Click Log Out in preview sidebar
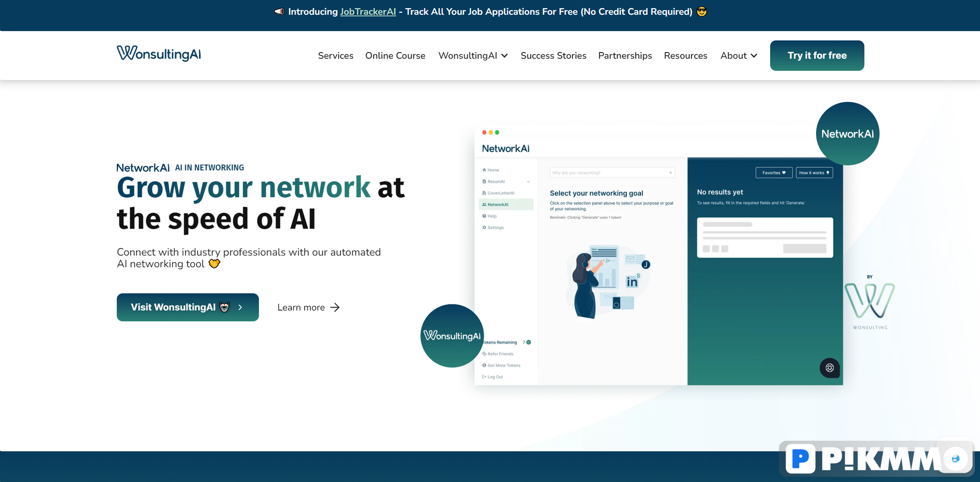 pyautogui.click(x=493, y=377)
